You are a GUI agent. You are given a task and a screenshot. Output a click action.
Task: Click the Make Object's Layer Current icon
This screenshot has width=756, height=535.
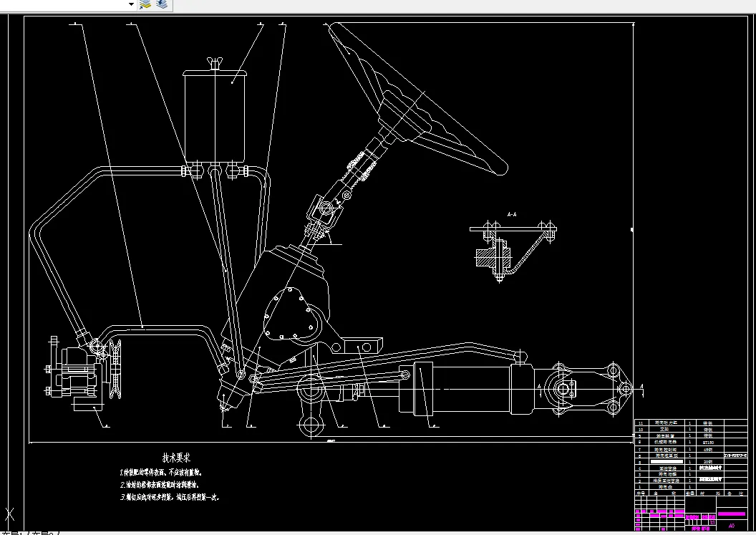pyautogui.click(x=145, y=4)
